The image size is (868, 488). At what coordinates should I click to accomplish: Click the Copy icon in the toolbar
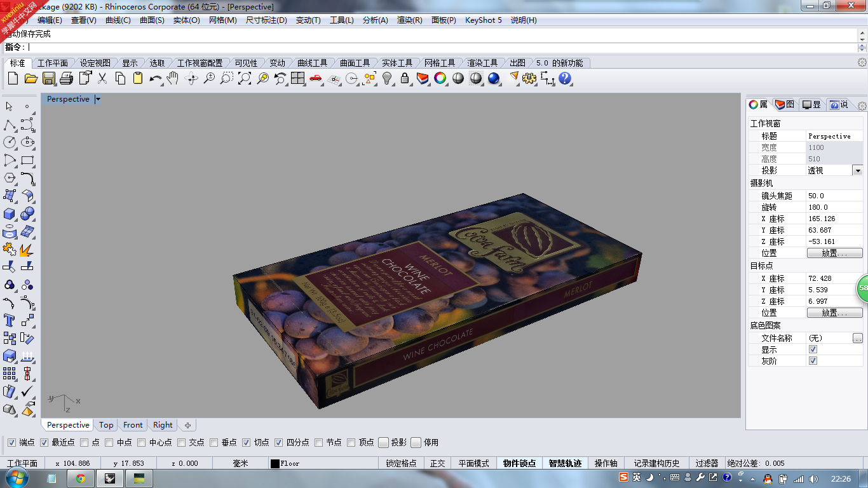click(x=120, y=78)
